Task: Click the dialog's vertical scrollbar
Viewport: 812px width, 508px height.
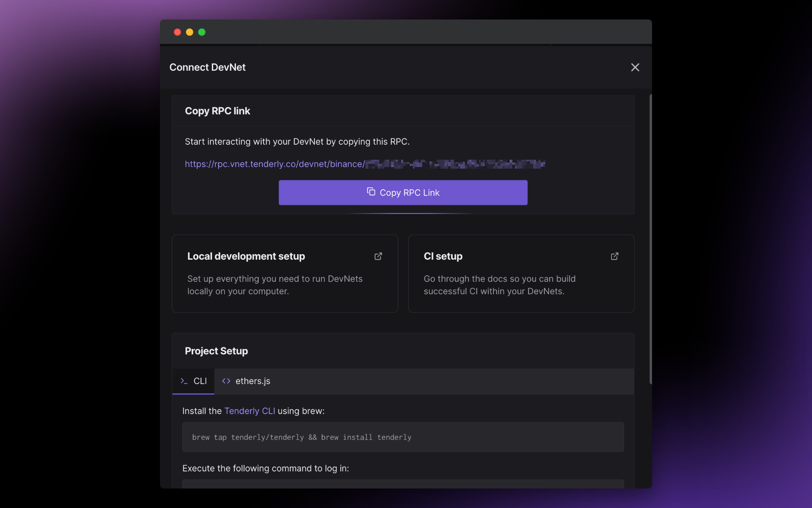Action: tap(650, 239)
